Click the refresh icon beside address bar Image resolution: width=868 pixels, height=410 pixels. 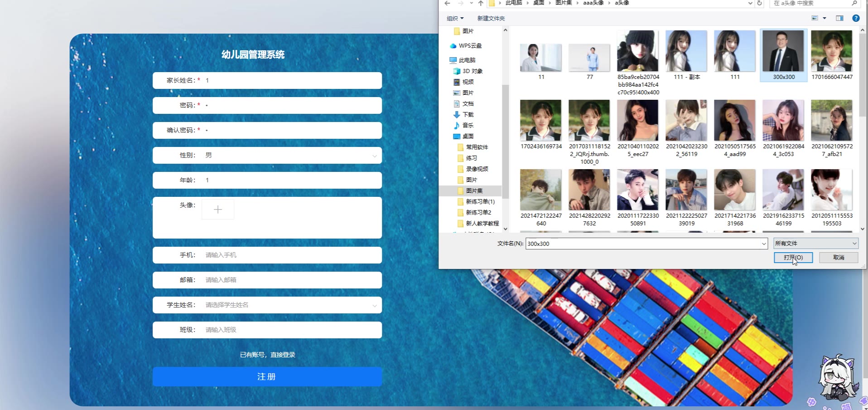760,3
